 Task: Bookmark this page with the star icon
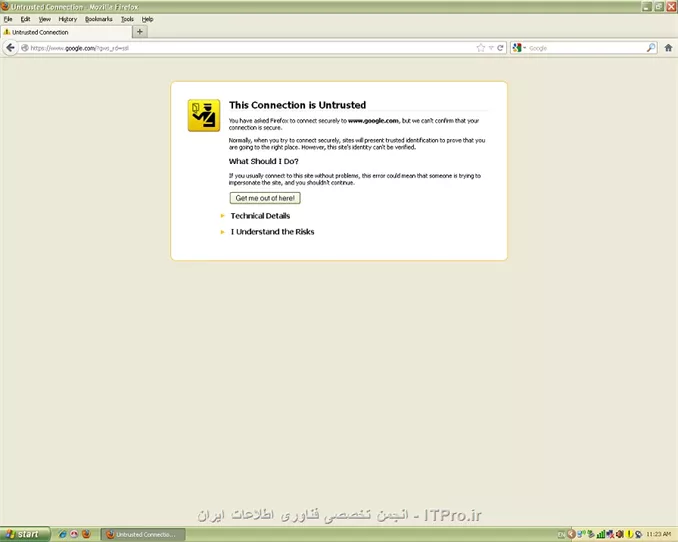(x=480, y=48)
